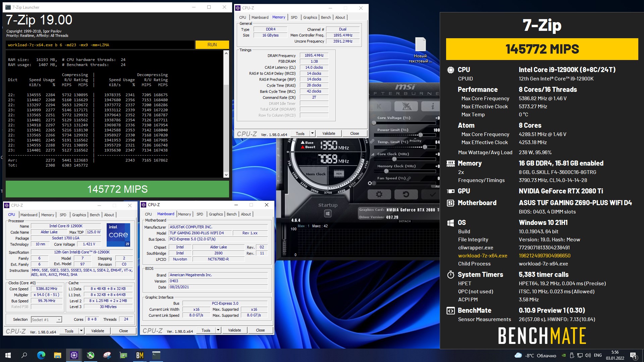
Task: Adjust the Memory Clock slider handle
Action: pos(386,171)
